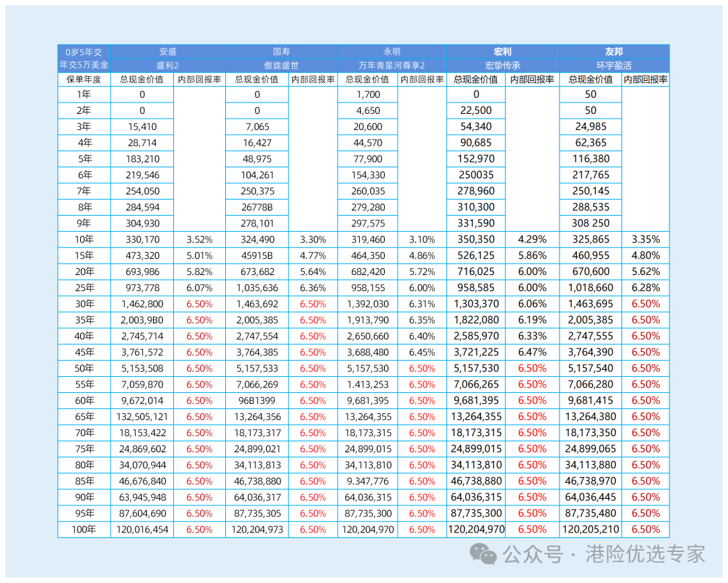
Task: Select the value 7,065
Action: tap(257, 127)
